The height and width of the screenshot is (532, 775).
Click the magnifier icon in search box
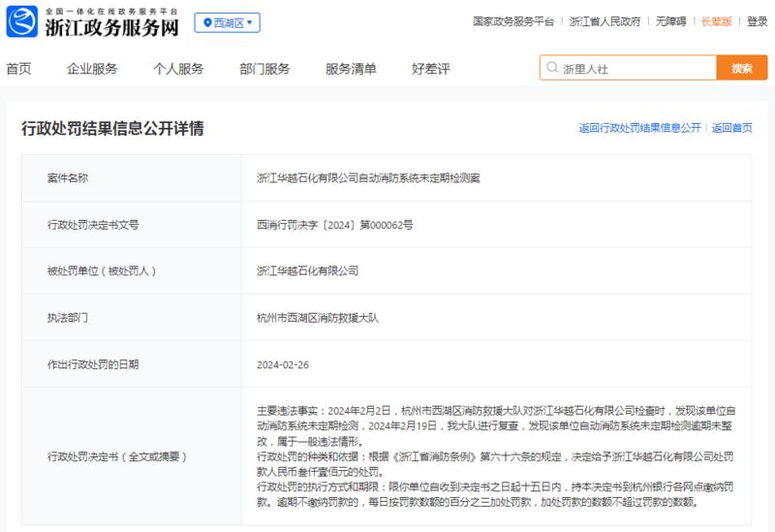[552, 68]
